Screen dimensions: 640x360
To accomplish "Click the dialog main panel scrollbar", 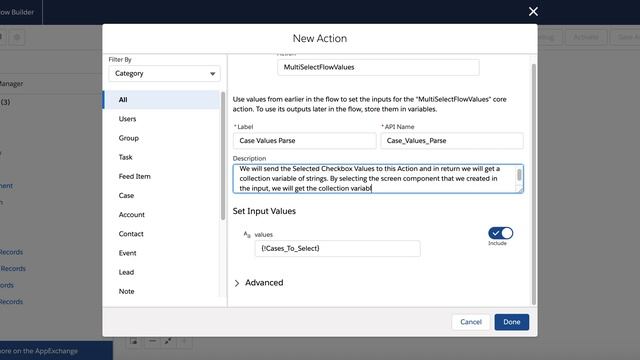I will (533, 184).
